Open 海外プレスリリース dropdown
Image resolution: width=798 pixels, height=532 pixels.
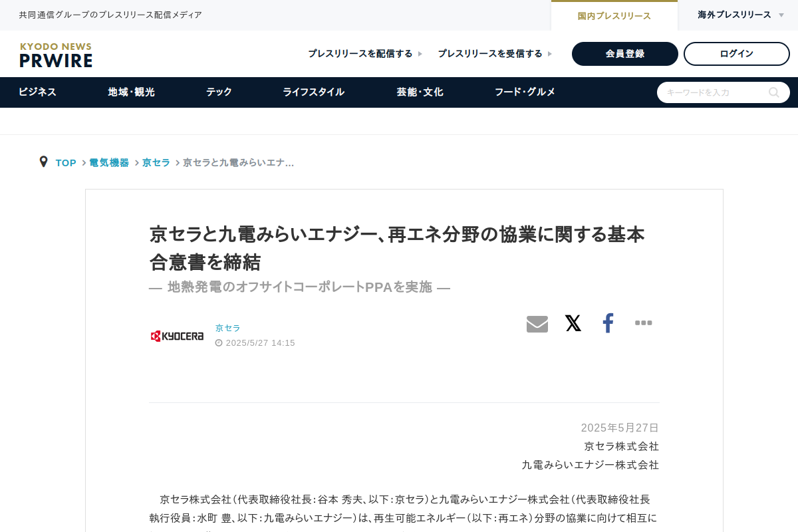click(x=740, y=15)
